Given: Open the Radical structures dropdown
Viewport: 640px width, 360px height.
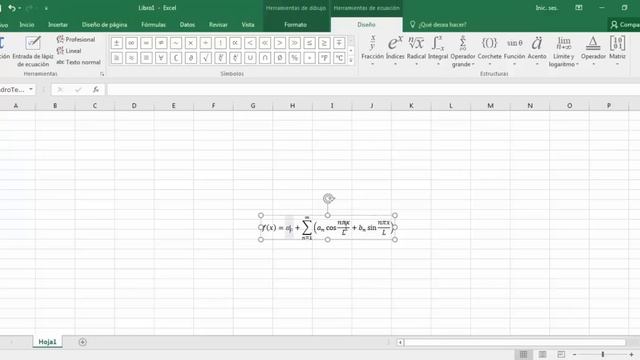Looking at the screenshot, I should 416,51.
